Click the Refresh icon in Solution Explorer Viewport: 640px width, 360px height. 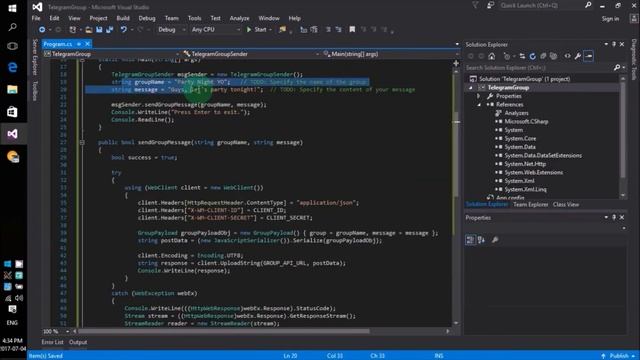click(532, 56)
